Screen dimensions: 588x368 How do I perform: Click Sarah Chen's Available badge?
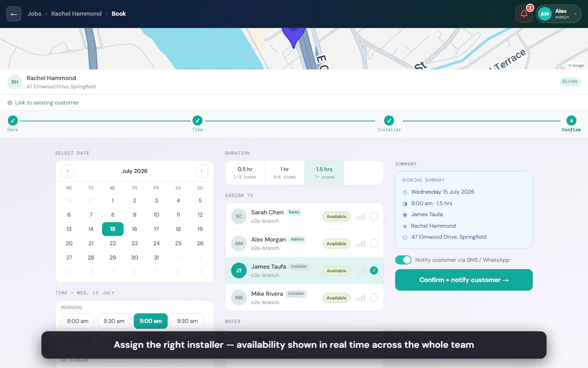336,216
